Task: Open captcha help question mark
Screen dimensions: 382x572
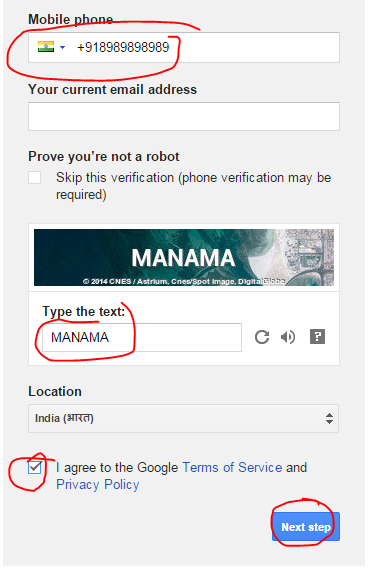Action: (x=317, y=336)
